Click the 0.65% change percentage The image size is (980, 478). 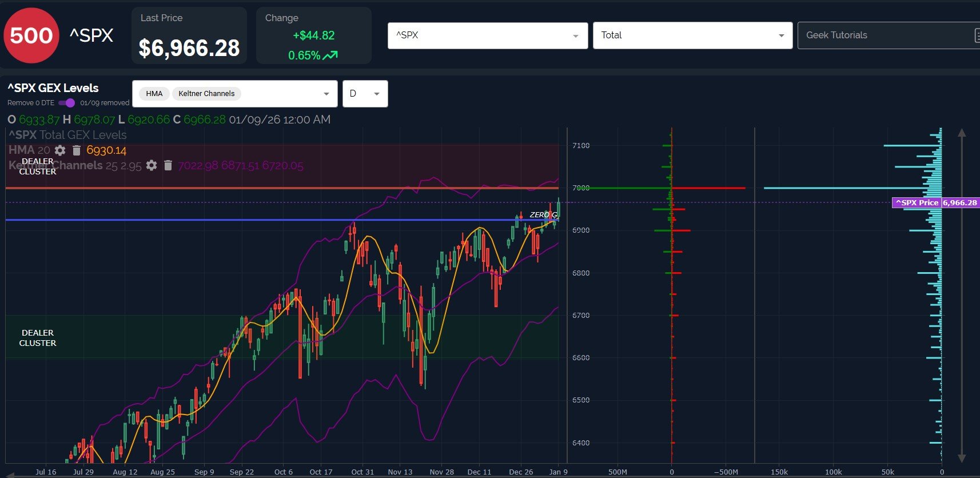click(x=304, y=55)
